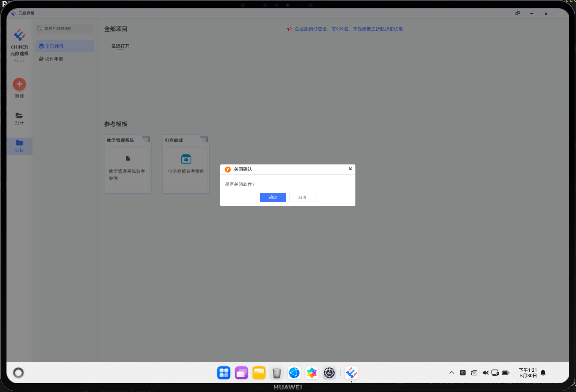This screenshot has width=576, height=392.
Task: Click the round home button in taskbar
Action: coord(18,373)
